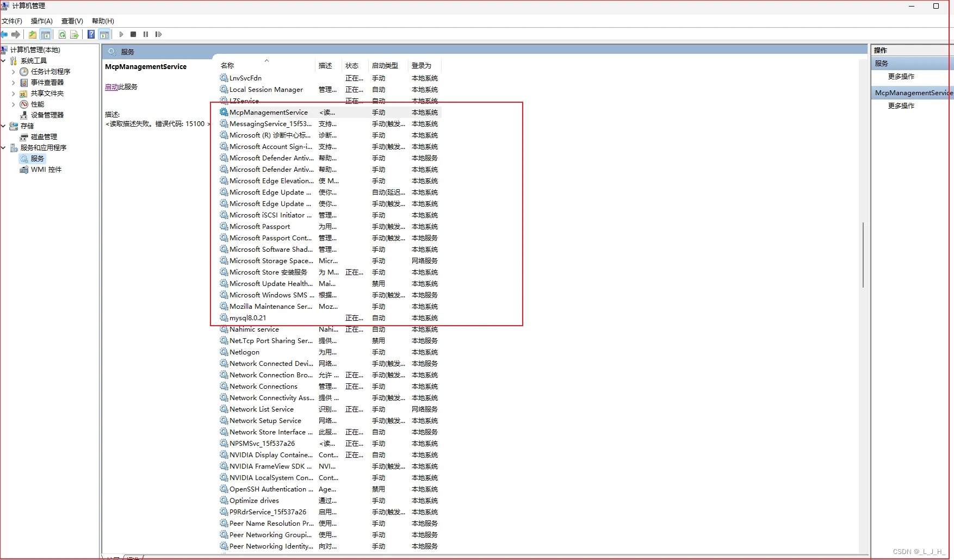
Task: Click the Start Service play toolbar icon
Action: coord(121,34)
